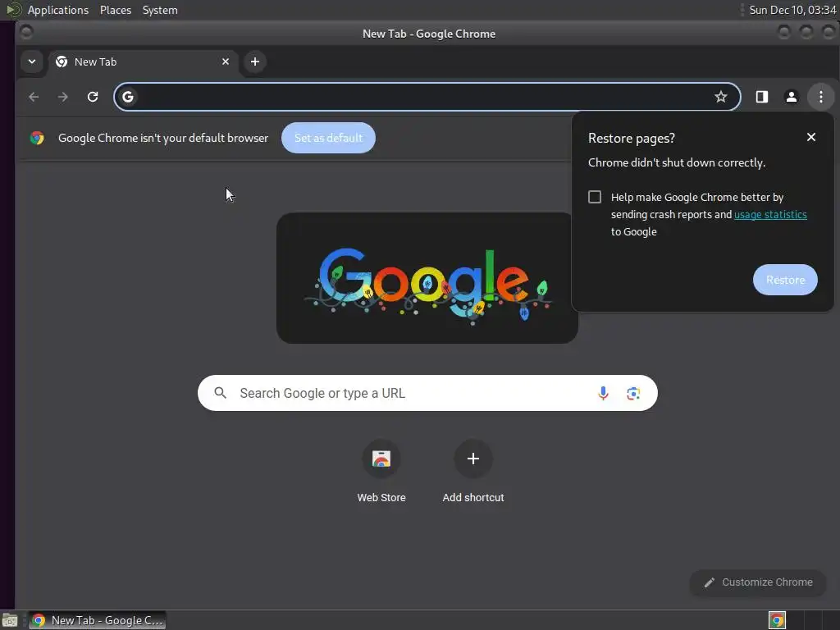Select the New Tab tab
The height and width of the screenshot is (630, 840).
(x=143, y=62)
